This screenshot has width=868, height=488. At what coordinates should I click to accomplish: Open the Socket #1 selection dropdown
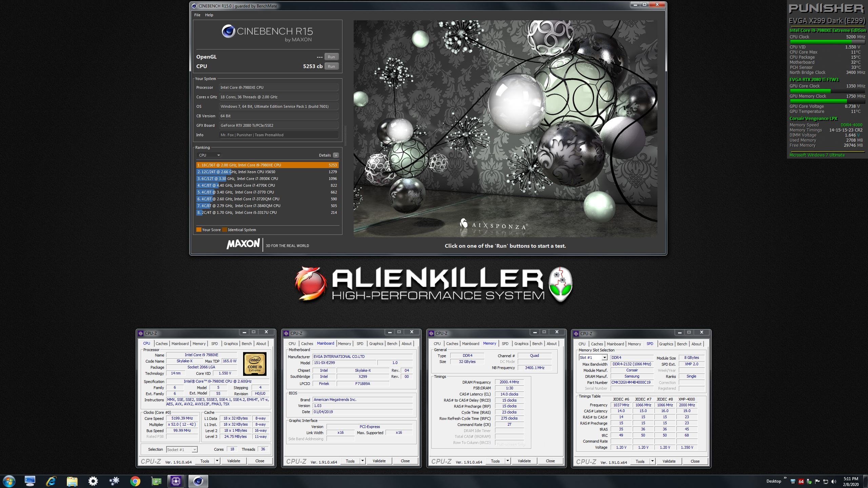(x=194, y=450)
